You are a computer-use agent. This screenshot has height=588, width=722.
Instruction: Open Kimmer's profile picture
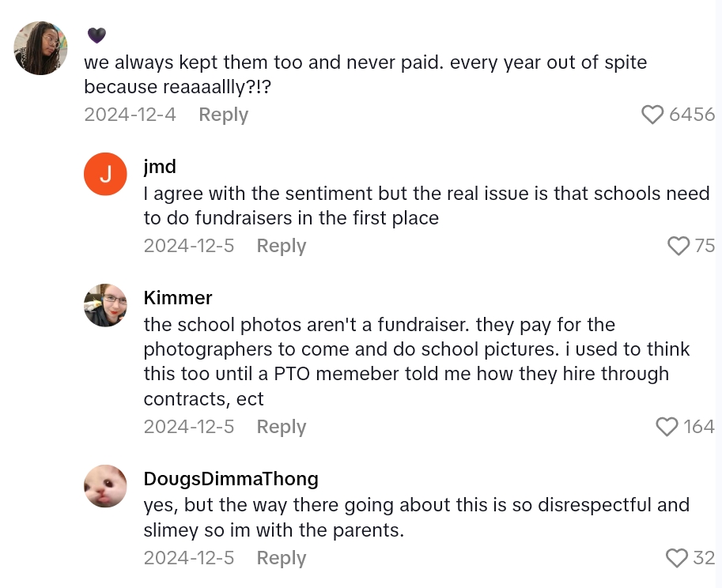pos(105,305)
